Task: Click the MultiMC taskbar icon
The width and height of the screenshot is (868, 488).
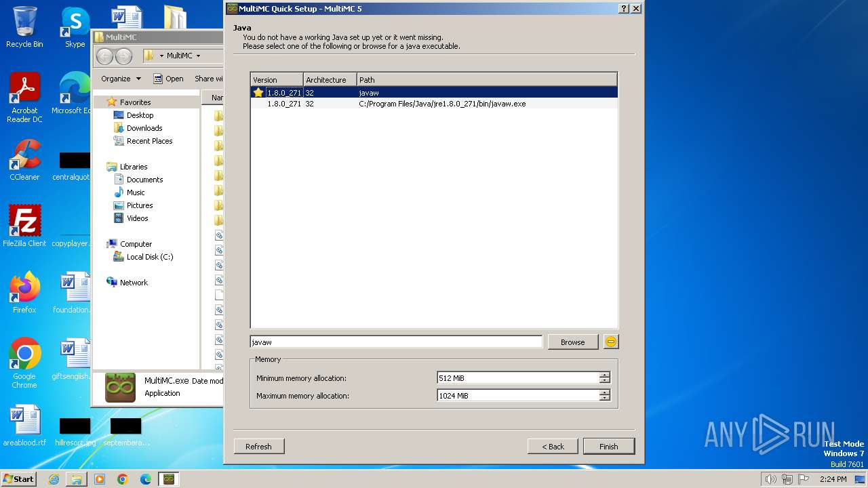Action: click(169, 479)
